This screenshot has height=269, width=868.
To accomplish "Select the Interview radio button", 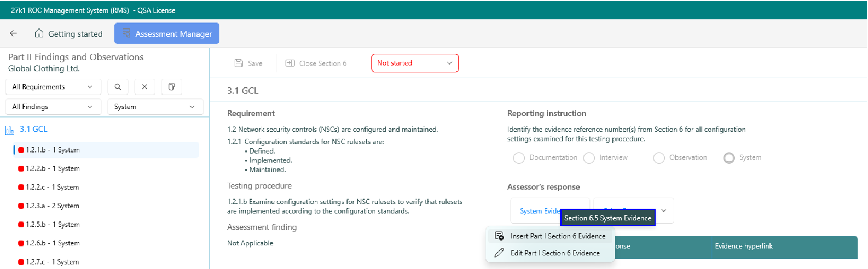I will click(589, 158).
